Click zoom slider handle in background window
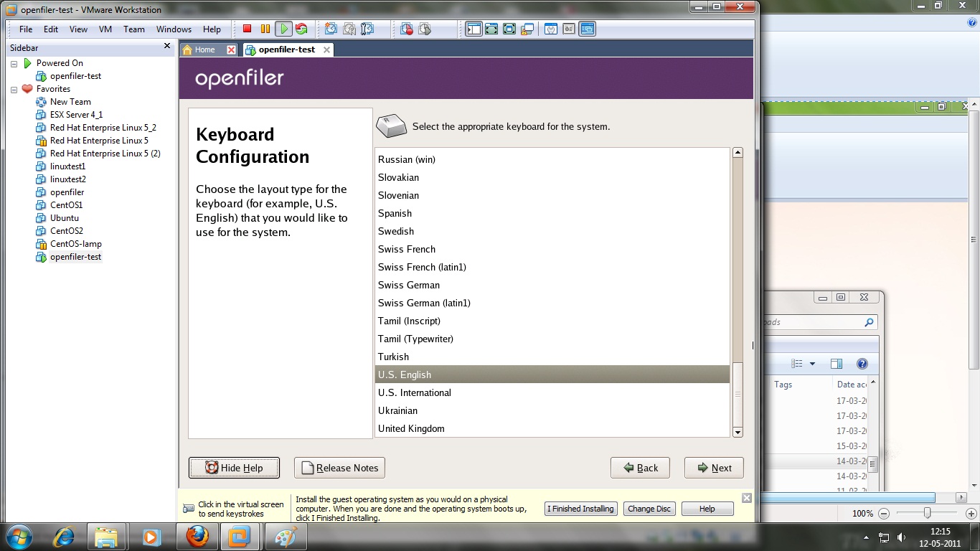980x551 pixels. point(928,513)
